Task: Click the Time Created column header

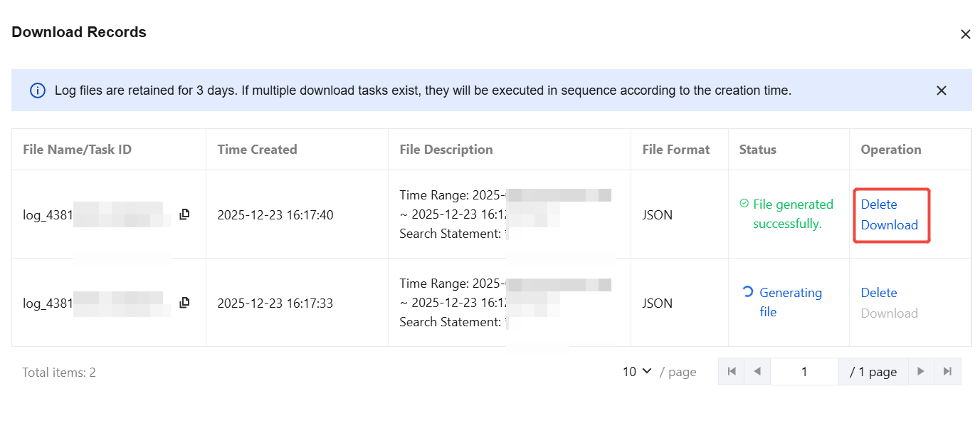Action: [257, 150]
